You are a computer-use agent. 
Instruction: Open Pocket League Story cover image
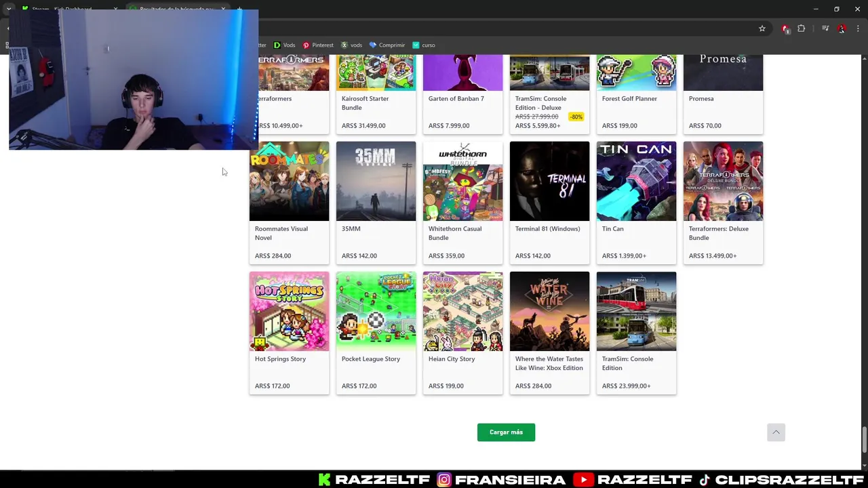[x=376, y=311]
